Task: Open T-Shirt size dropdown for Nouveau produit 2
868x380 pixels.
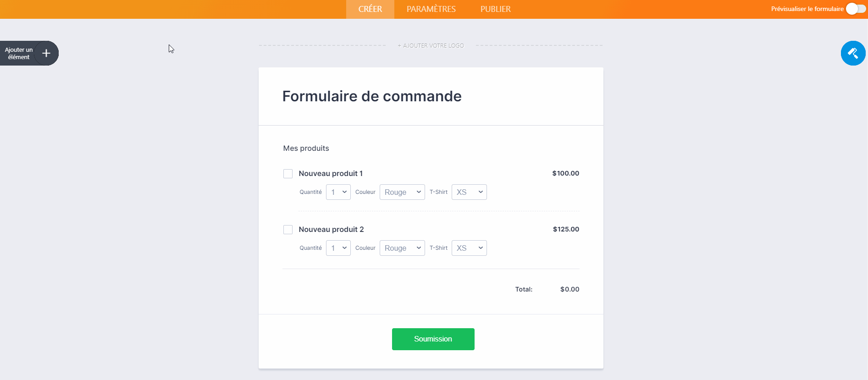Action: [469, 248]
